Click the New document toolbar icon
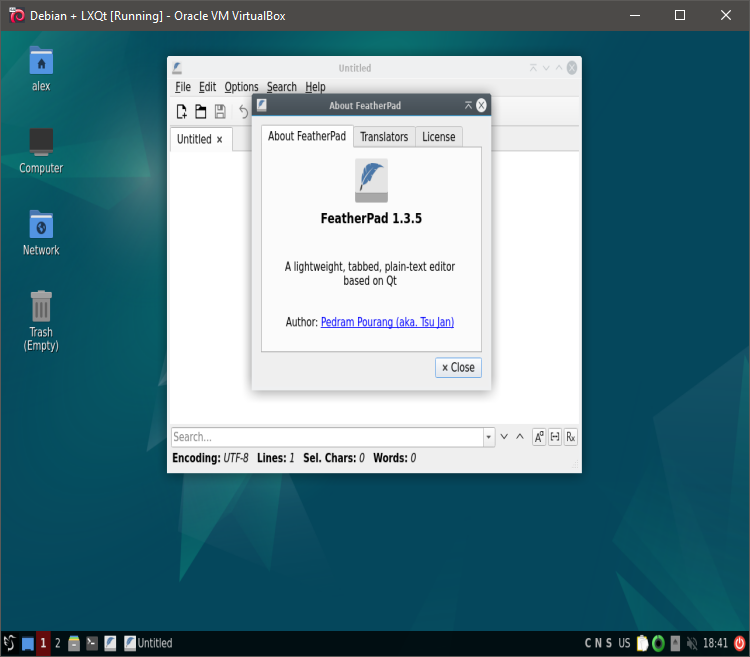 pyautogui.click(x=181, y=111)
